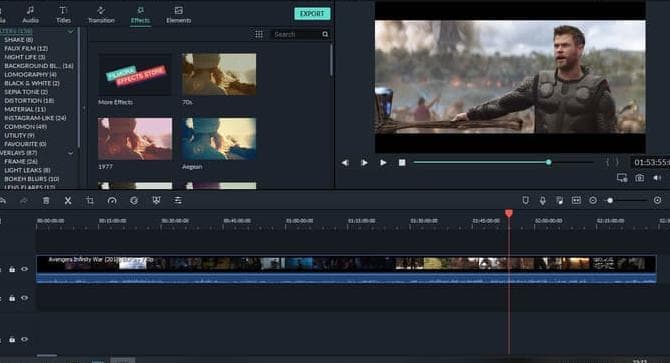Open the Transition tab
670x363 pixels.
(101, 14)
